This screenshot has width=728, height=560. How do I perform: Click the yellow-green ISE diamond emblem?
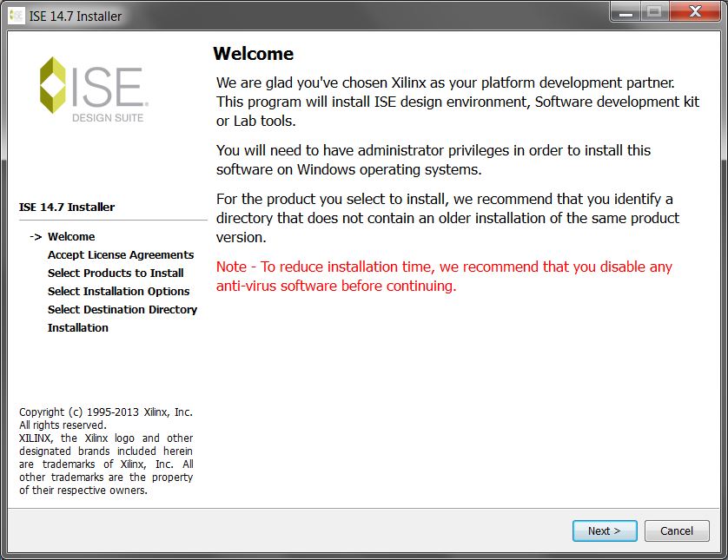pyautogui.click(x=53, y=85)
